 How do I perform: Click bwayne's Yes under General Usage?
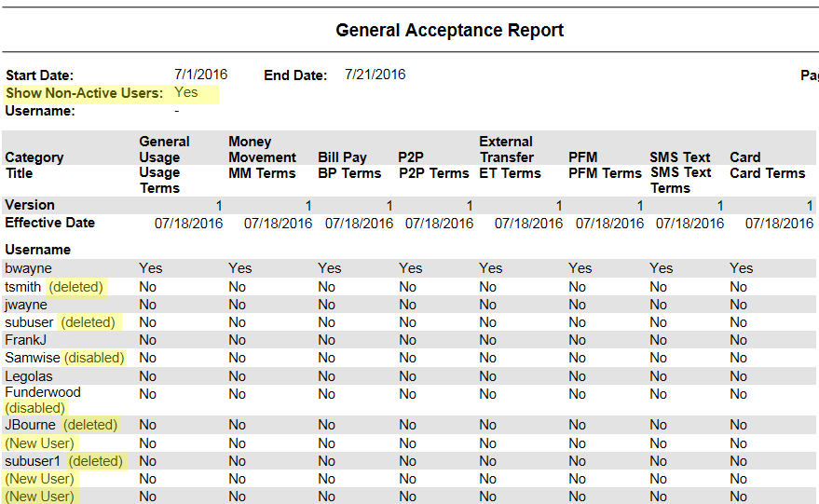[150, 268]
